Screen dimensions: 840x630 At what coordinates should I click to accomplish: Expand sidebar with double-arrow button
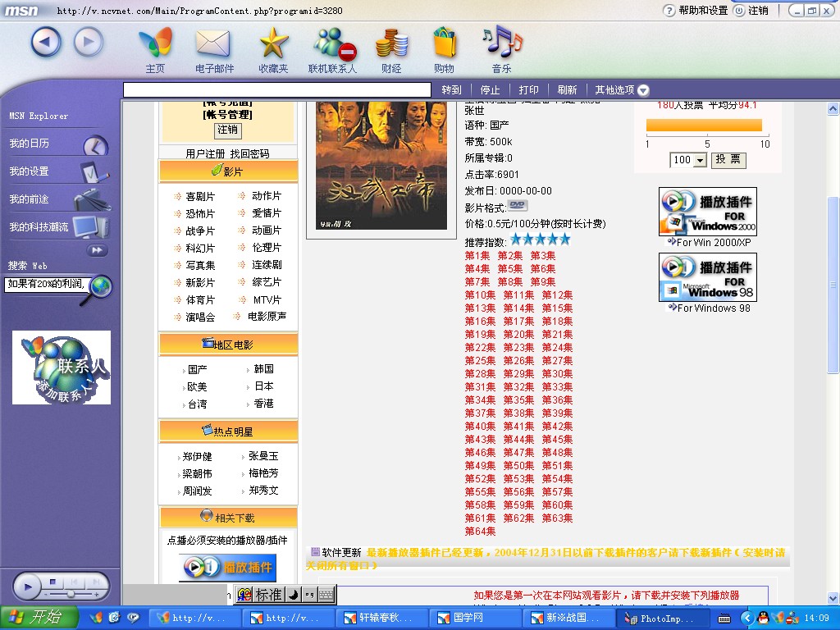[97, 250]
